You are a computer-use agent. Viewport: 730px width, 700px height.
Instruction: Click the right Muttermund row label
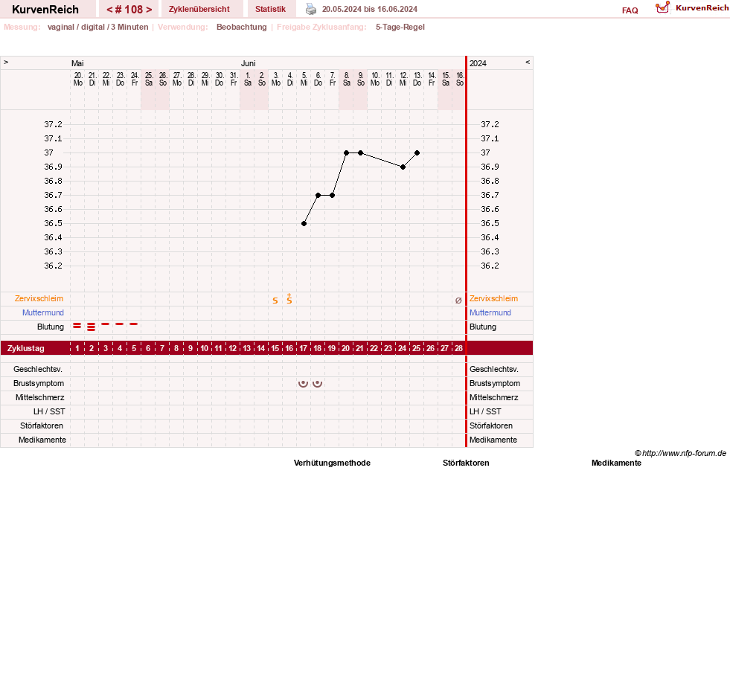click(x=490, y=312)
